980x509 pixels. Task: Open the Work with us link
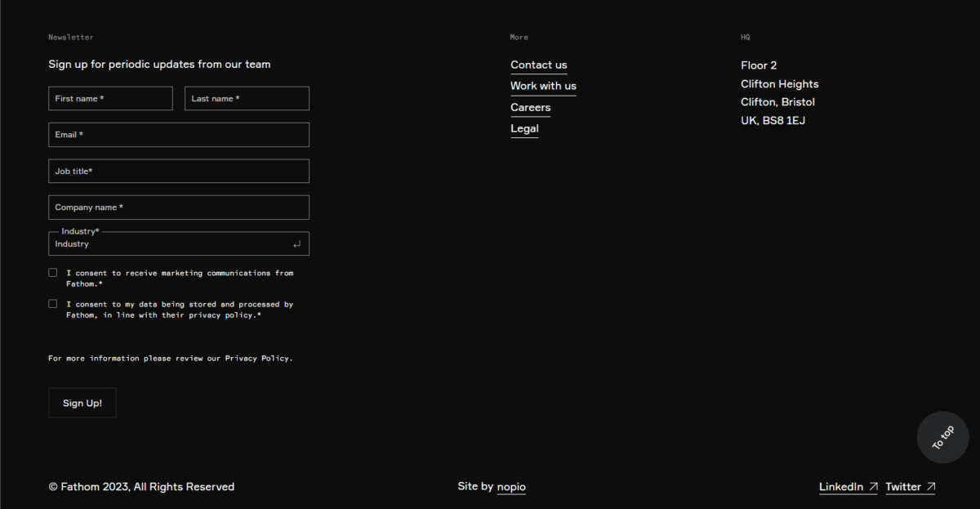point(543,86)
